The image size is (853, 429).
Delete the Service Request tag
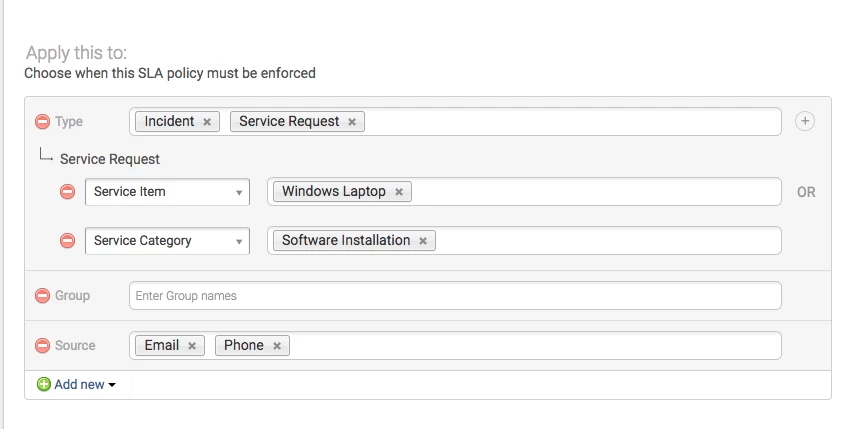click(x=352, y=122)
